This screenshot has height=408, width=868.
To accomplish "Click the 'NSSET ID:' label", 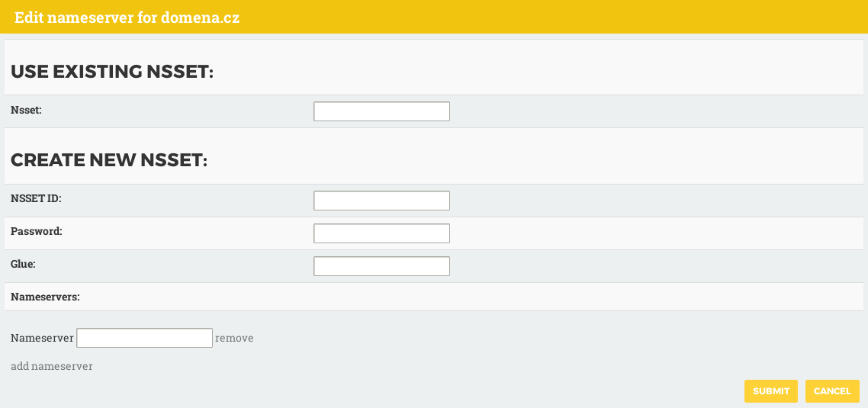I will (36, 198).
